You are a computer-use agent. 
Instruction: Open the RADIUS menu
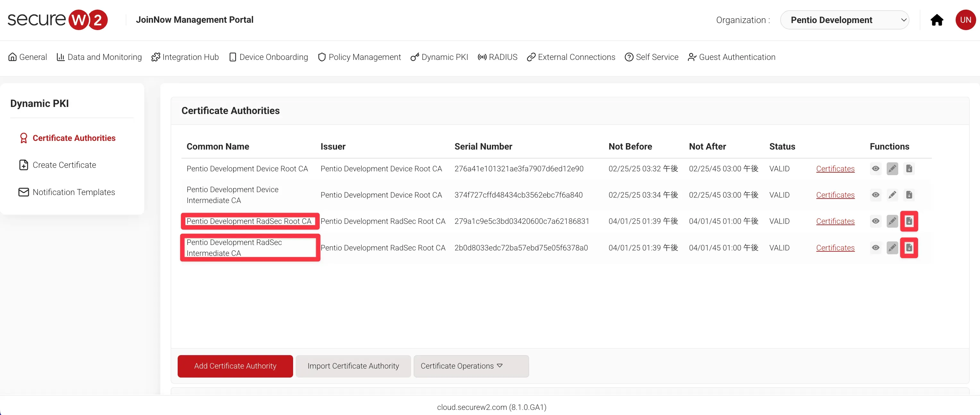coord(498,57)
